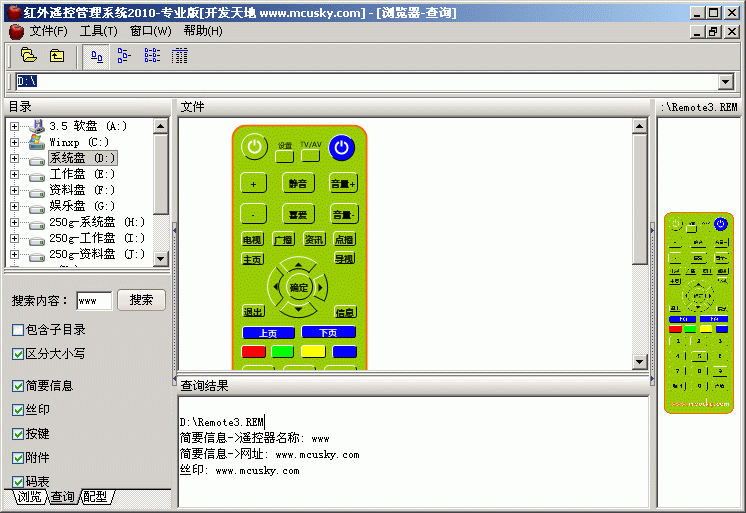The width and height of the screenshot is (746, 513).
Task: Click the Remote3.REM thumbnail preview
Action: click(x=699, y=311)
